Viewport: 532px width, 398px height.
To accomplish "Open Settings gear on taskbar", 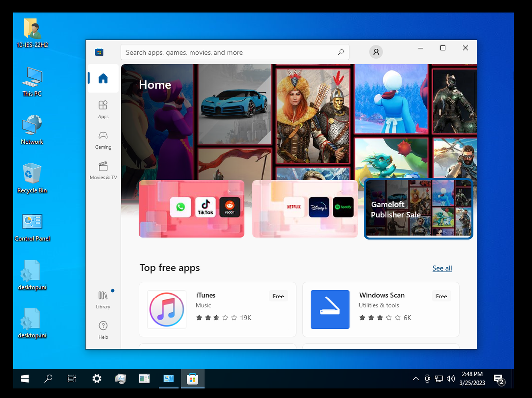I will [97, 378].
